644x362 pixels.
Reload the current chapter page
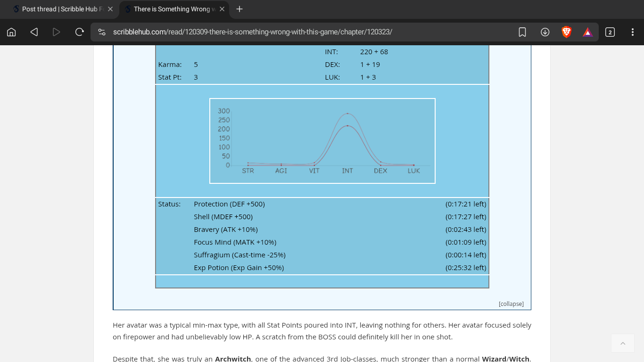79,32
